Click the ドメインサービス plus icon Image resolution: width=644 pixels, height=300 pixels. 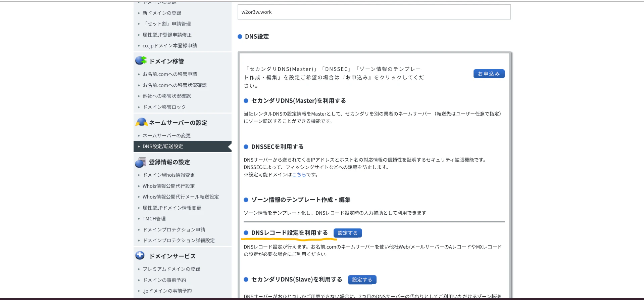(x=140, y=255)
